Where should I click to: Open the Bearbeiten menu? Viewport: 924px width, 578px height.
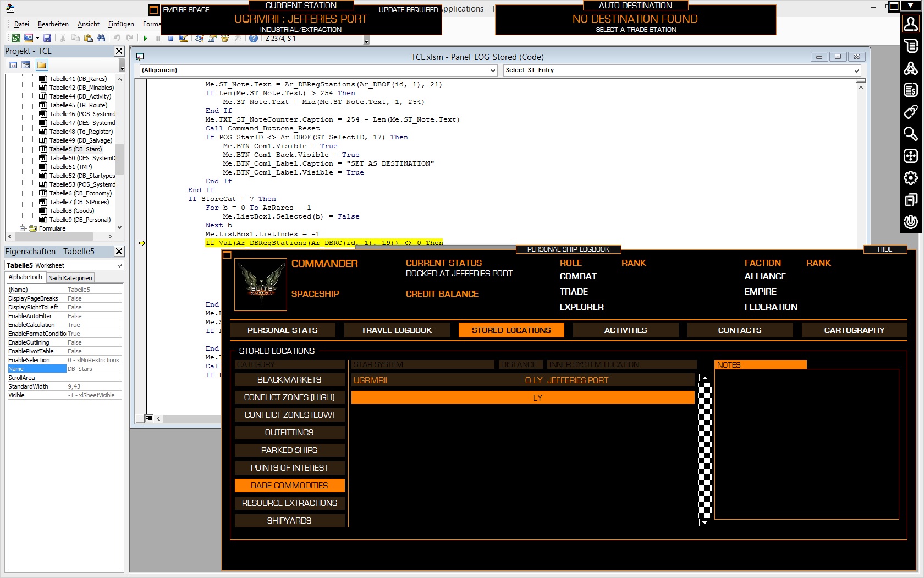(53, 24)
